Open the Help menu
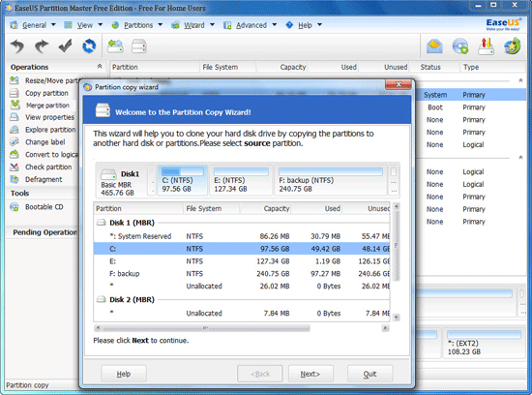Screen dimensions: 532x395 (x=304, y=25)
